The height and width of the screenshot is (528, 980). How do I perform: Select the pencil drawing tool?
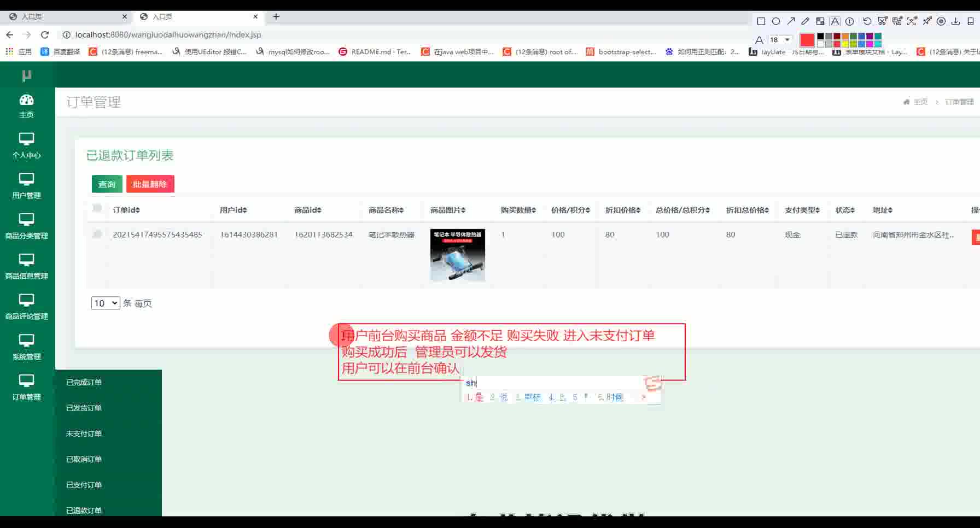pyautogui.click(x=805, y=21)
